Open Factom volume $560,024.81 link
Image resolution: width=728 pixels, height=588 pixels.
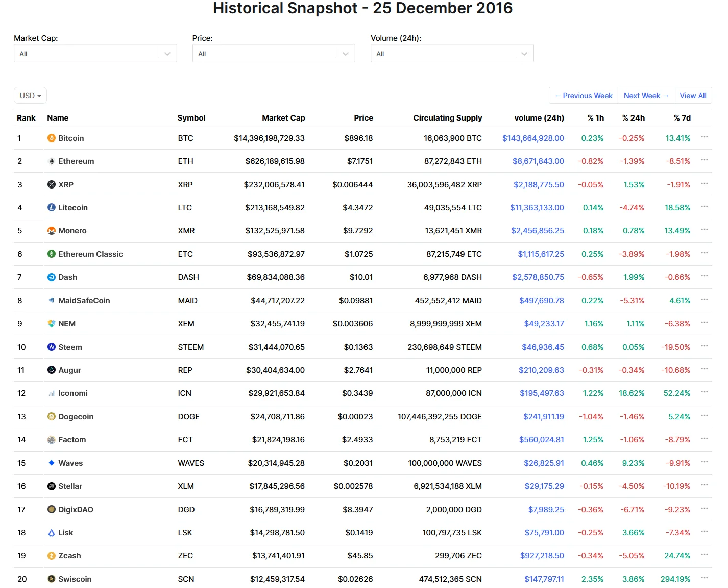542,440
